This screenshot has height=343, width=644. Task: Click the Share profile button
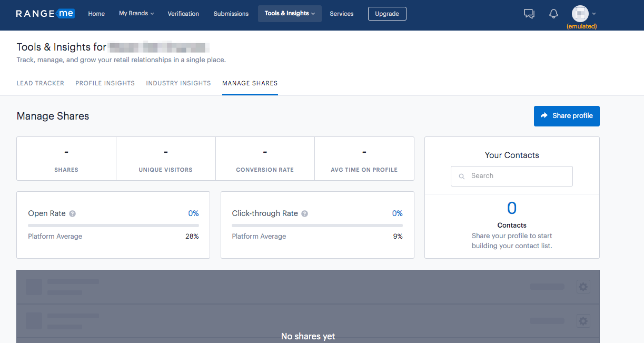[x=567, y=116]
